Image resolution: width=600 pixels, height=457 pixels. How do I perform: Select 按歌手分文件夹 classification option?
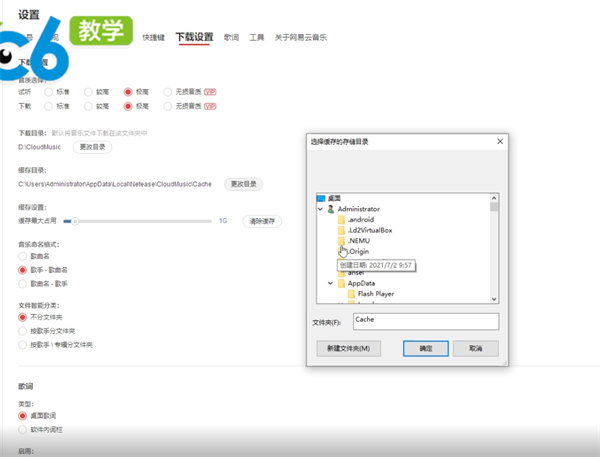coord(23,331)
